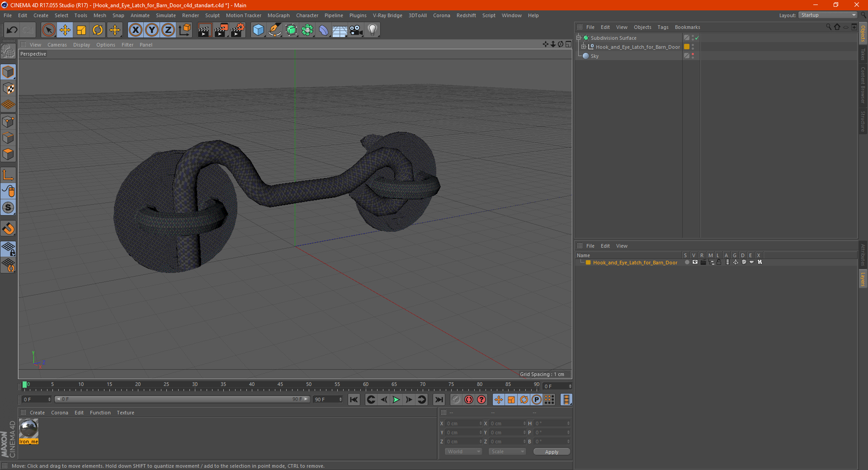Open the Content Browser side tab
868x470 pixels.
[863, 85]
